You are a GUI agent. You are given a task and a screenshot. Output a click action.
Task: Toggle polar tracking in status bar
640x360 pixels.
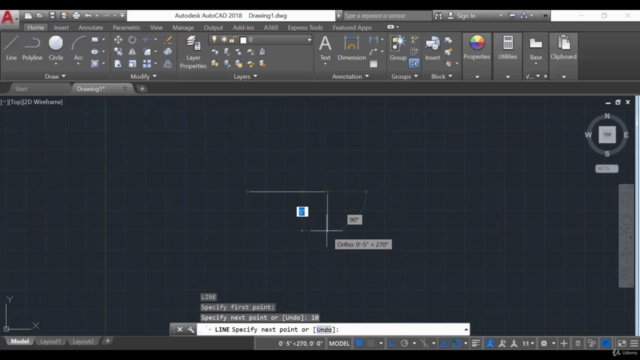404,343
